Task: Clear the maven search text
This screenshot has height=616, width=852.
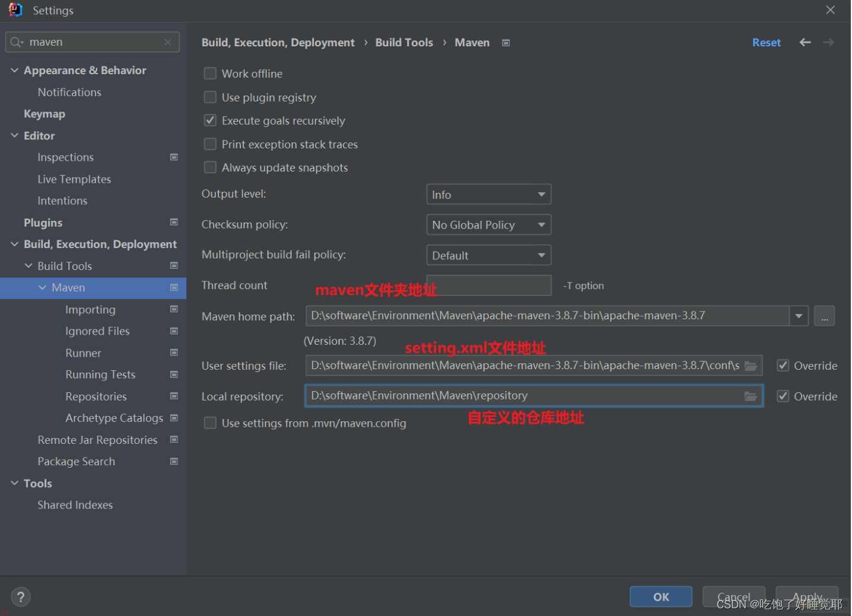Action: [168, 42]
